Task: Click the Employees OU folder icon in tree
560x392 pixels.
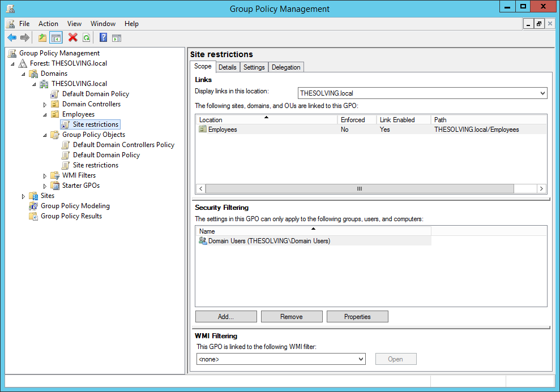Action: pos(55,114)
